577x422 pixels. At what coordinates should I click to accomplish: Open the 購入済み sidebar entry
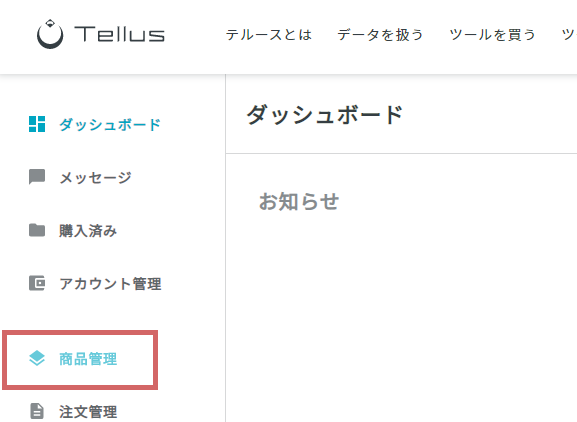tap(88, 231)
